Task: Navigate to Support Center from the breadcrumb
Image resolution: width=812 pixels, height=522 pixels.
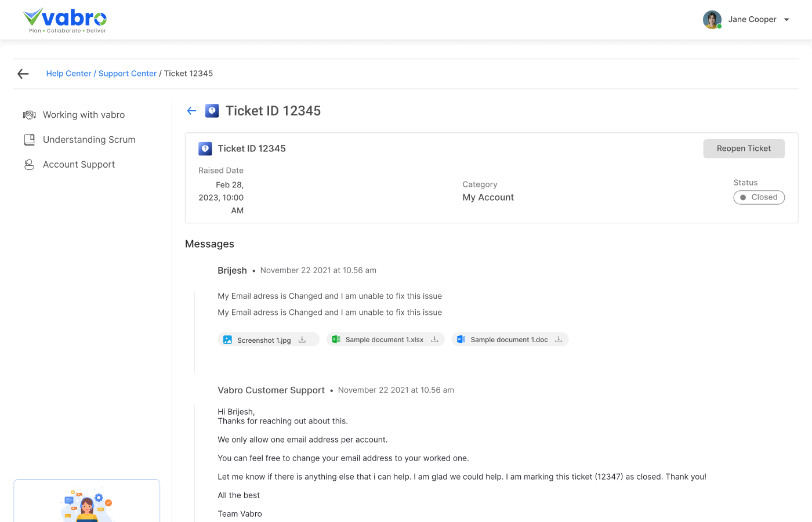Action: click(128, 73)
